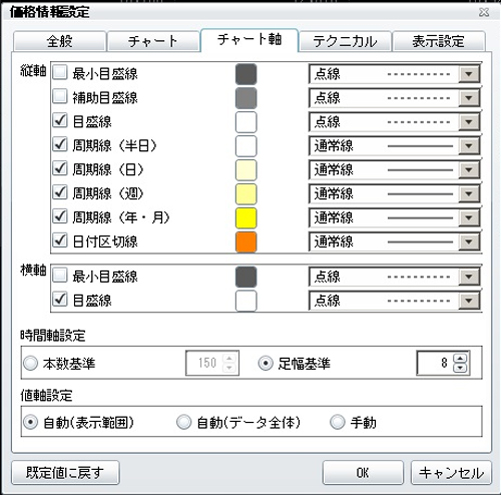501x495 pixels.
Task: Select the 本数基準 radio button
Action: click(30, 363)
